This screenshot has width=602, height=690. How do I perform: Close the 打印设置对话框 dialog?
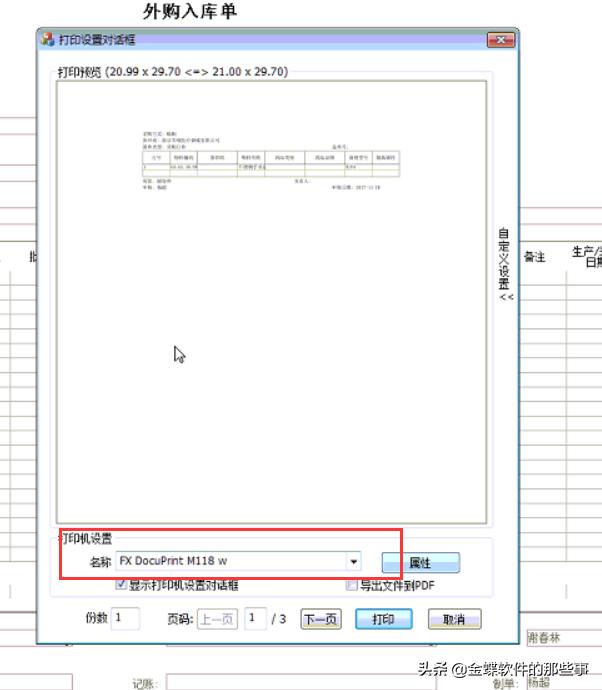click(x=501, y=40)
